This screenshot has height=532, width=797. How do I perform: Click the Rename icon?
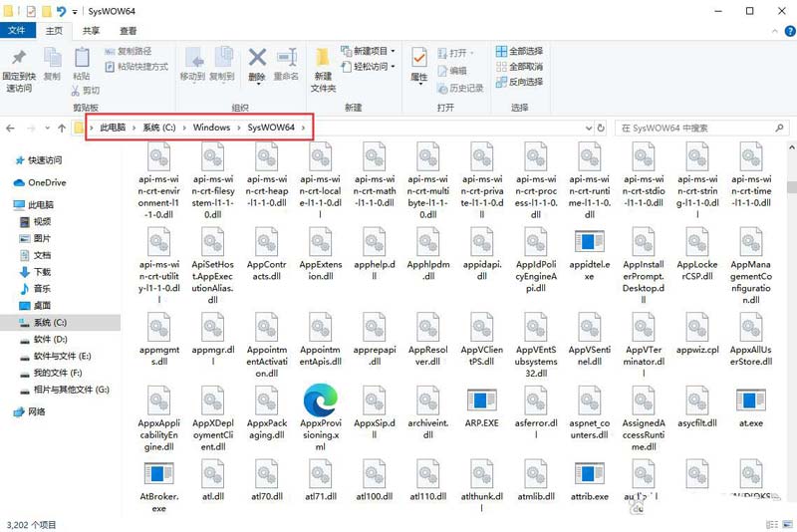tap(287, 57)
